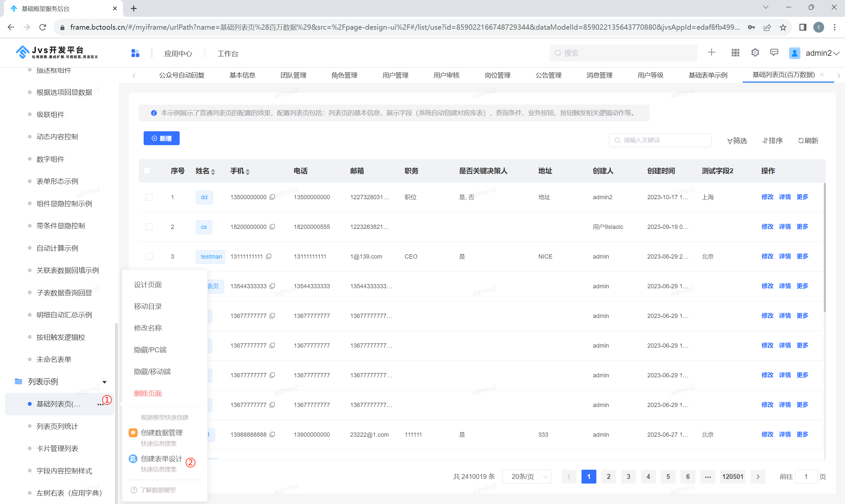Check the select-all checkbox in table header
The width and height of the screenshot is (845, 504).
point(147,171)
